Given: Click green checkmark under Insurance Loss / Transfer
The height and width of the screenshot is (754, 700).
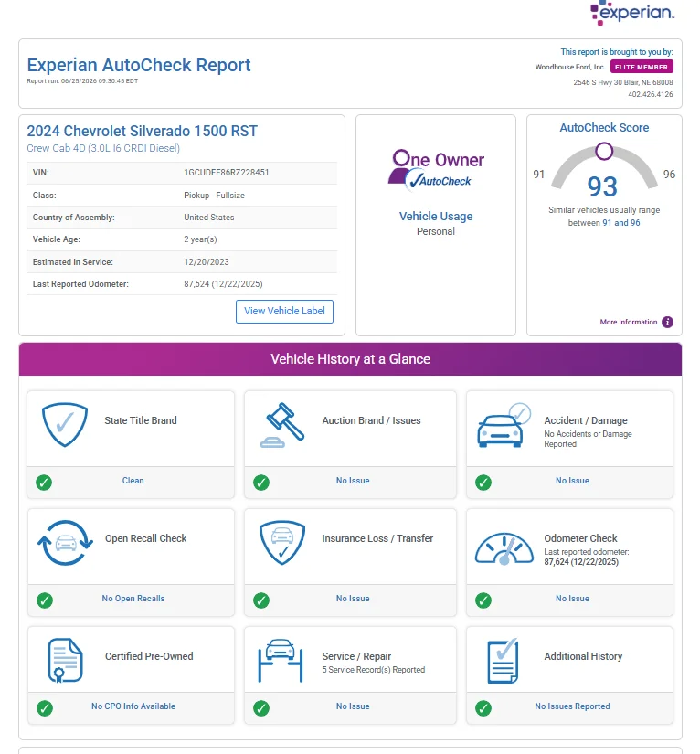Looking at the screenshot, I should pyautogui.click(x=261, y=600).
